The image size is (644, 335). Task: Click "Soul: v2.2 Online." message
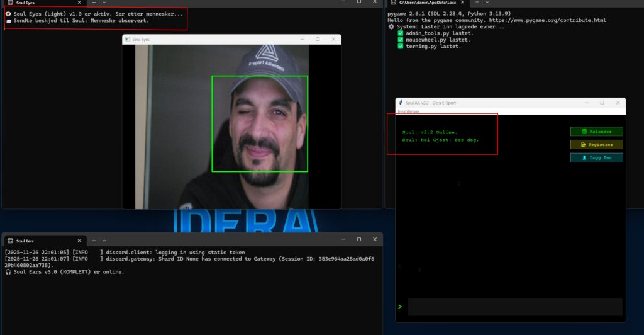[430, 132]
